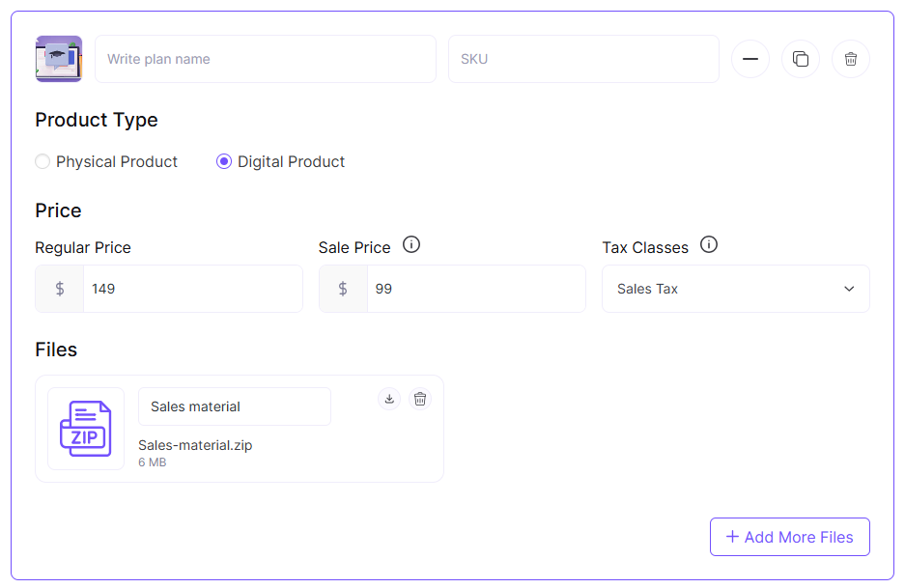
Task: Duplicate the plan using copy icon
Action: [801, 59]
